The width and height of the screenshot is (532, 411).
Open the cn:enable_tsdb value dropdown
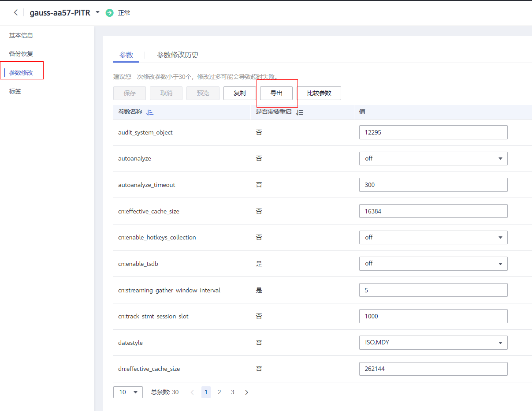433,264
